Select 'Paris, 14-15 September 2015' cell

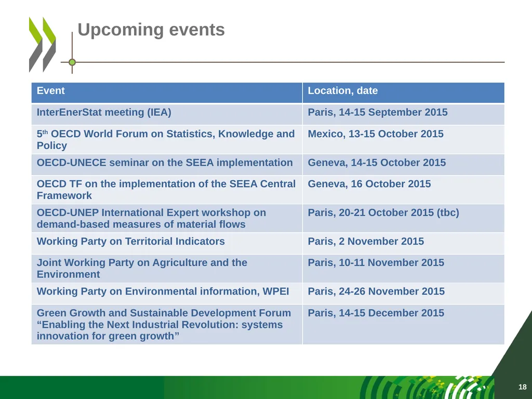point(403,114)
